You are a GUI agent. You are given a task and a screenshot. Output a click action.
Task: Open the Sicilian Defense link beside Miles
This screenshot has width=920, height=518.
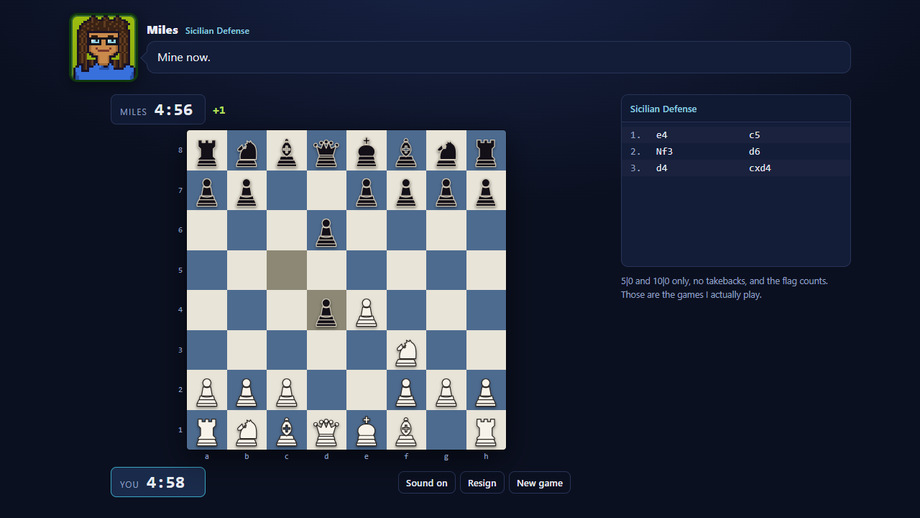click(217, 31)
